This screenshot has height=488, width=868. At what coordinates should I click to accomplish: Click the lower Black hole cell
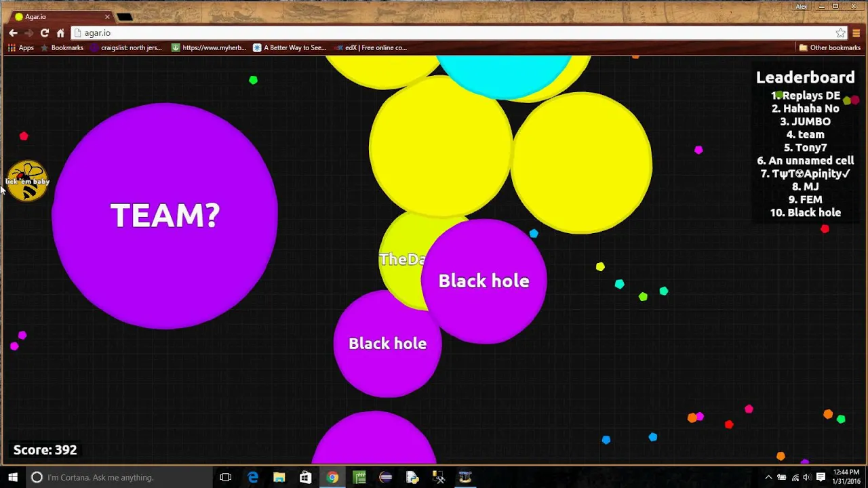coord(387,344)
